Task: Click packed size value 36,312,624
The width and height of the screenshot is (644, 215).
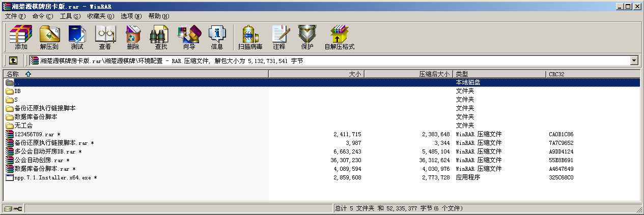Action: [434, 160]
